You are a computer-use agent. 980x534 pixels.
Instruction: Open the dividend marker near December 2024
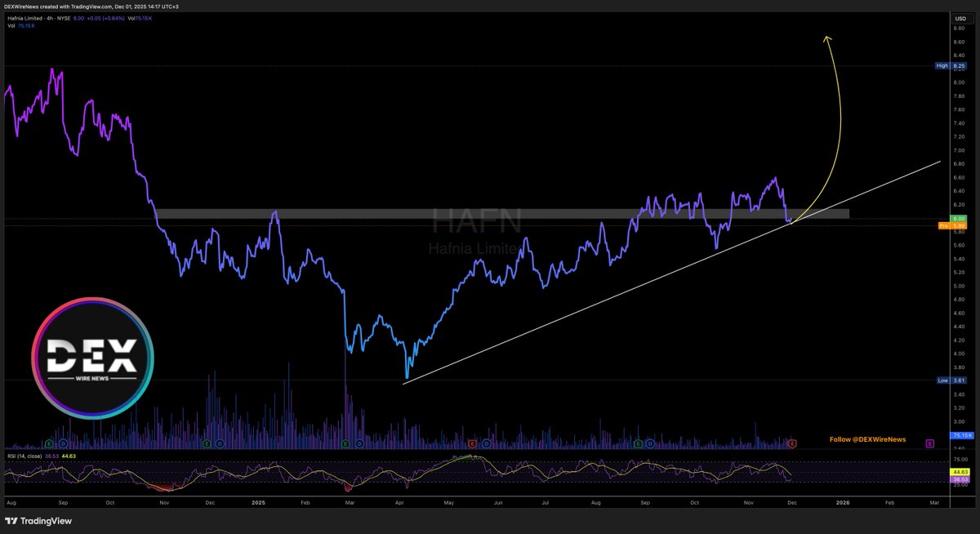point(220,443)
